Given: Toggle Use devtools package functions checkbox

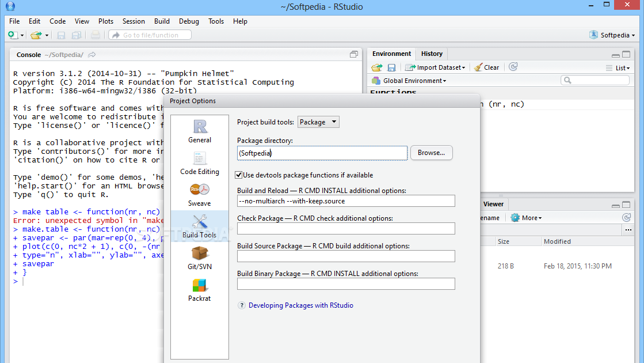Looking at the screenshot, I should point(239,175).
